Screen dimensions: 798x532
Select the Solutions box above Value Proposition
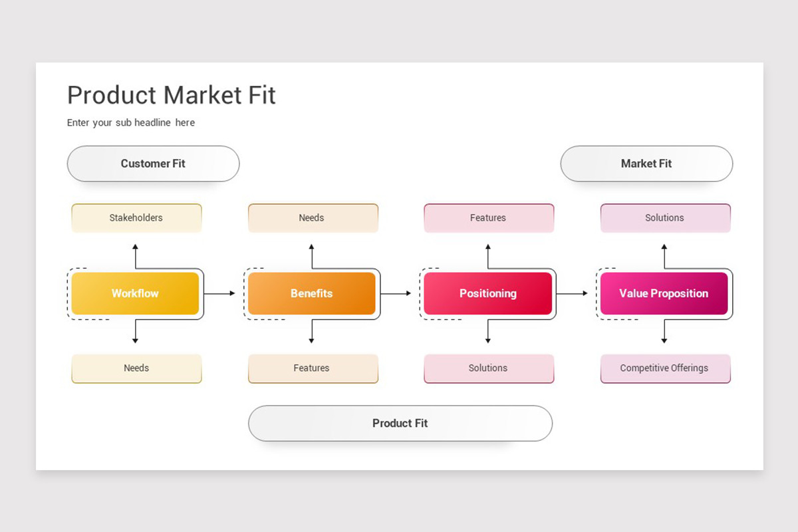click(665, 218)
